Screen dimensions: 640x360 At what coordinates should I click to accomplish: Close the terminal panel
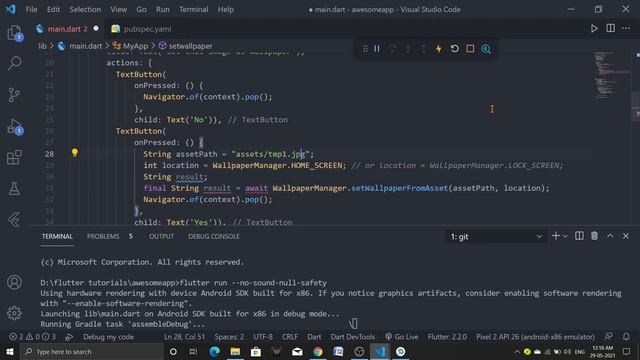626,236
